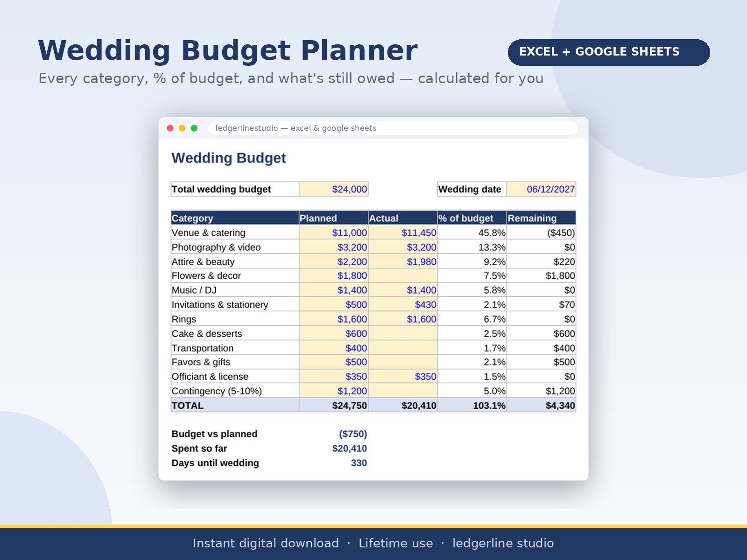
Task: Click the Category column header
Action: click(x=235, y=218)
